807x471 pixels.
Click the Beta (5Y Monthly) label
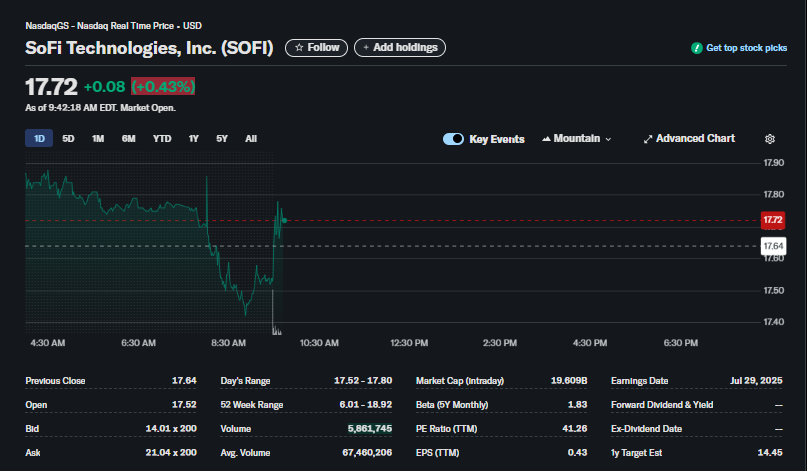451,405
